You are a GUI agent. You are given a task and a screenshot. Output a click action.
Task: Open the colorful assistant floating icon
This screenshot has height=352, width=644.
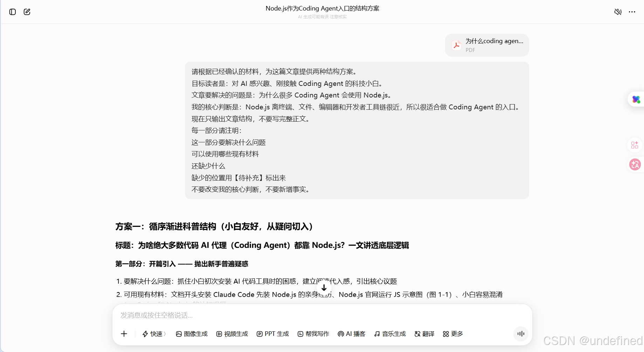click(x=636, y=99)
